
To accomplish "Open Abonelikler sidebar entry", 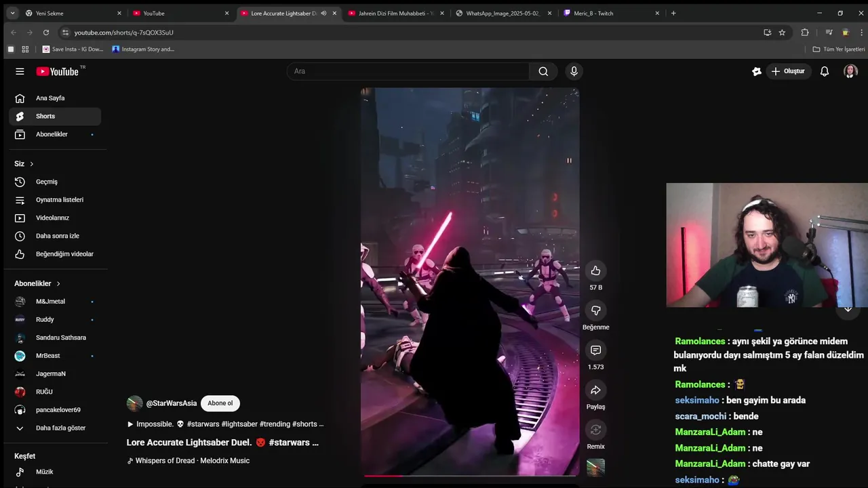I will 55,134.
